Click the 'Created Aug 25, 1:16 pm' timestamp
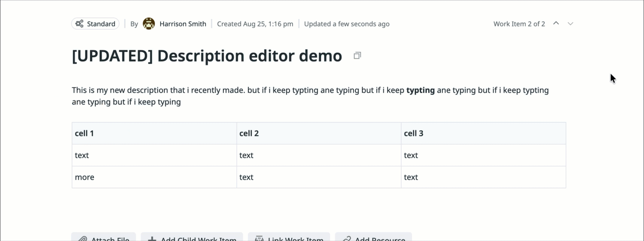Image resolution: width=644 pixels, height=241 pixels. point(255,24)
